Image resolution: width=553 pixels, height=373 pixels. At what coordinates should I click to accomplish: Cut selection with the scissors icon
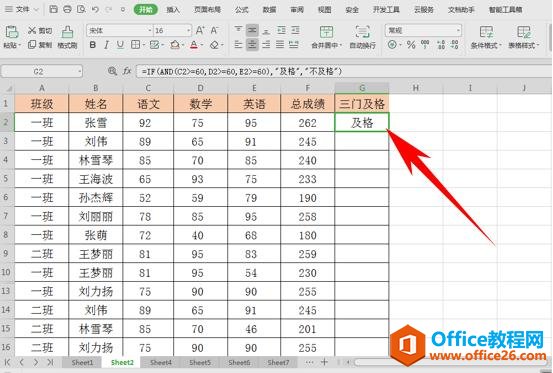click(x=32, y=31)
